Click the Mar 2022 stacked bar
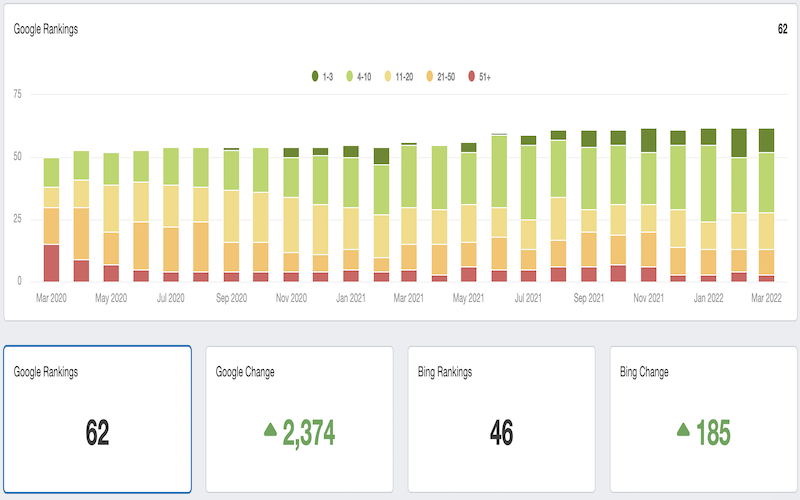The image size is (800, 500). (766, 205)
